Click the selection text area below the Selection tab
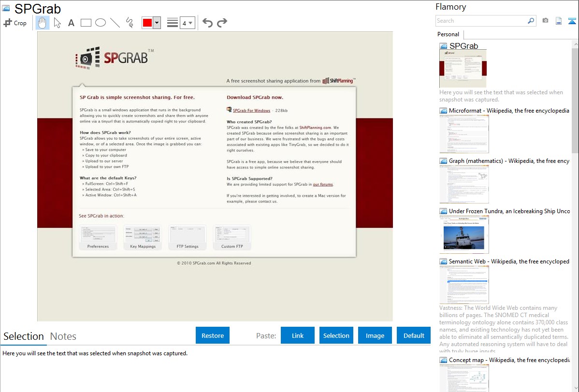Screen dimensions: 579x392 point(215,369)
